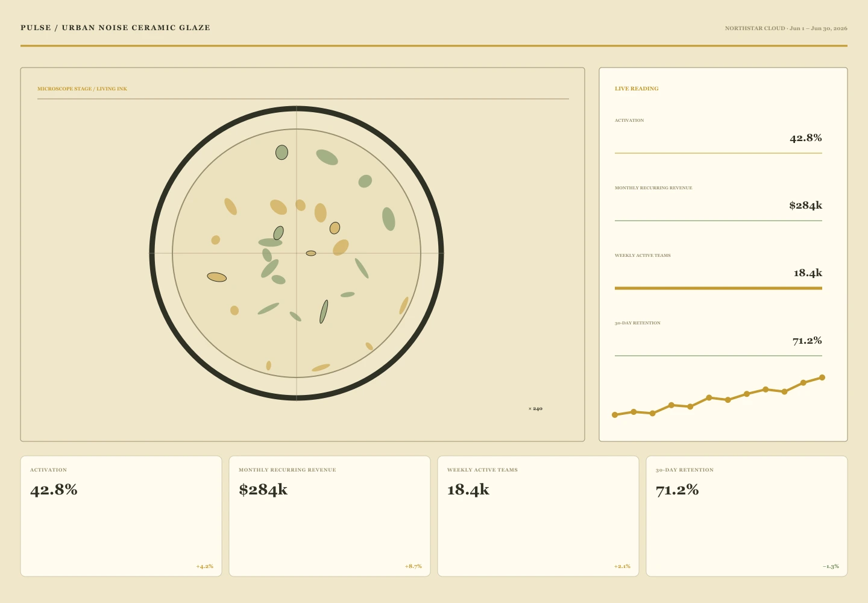
Task: Click the "PULSE / URBAN NOISE CERAMIC GLAZE" title
Action: pos(115,28)
